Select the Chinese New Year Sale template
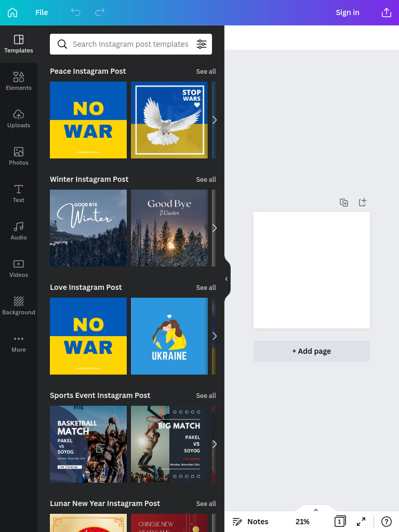Screen dimensions: 399x532 point(169,523)
